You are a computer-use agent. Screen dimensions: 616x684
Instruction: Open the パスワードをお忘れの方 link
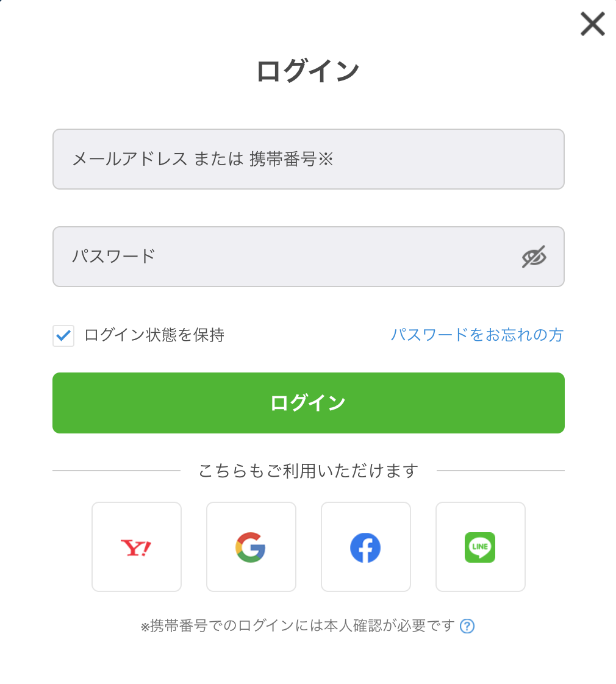[477, 335]
